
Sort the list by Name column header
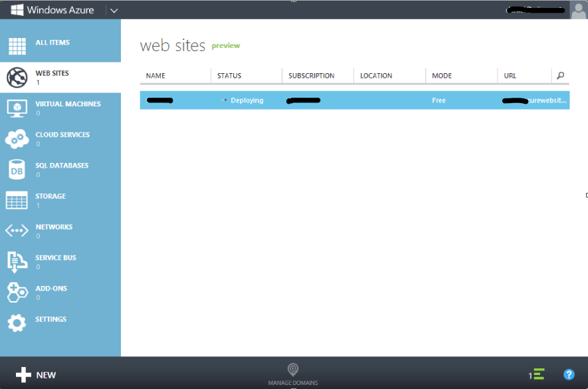155,76
